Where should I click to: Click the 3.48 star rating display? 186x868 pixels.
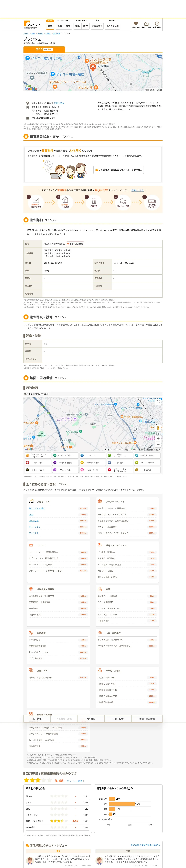pyautogui.click(x=44, y=780)
